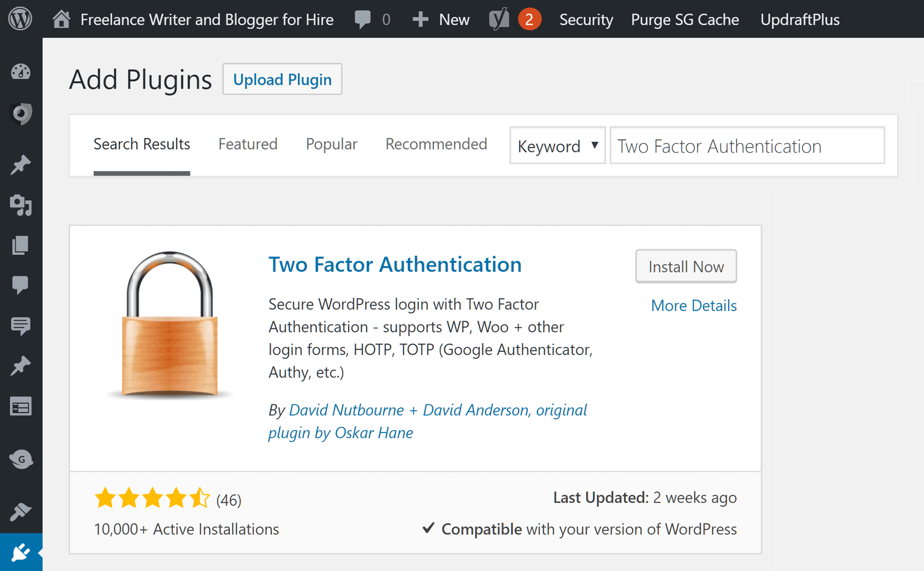Select the Search Results tab
Viewport: 924px width, 571px height.
tap(142, 144)
